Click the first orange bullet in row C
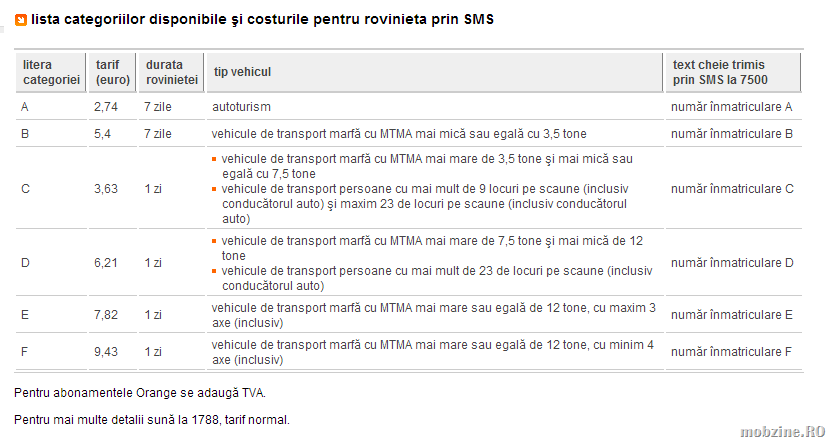Viewport: 831px width, 443px height. [x=214, y=159]
